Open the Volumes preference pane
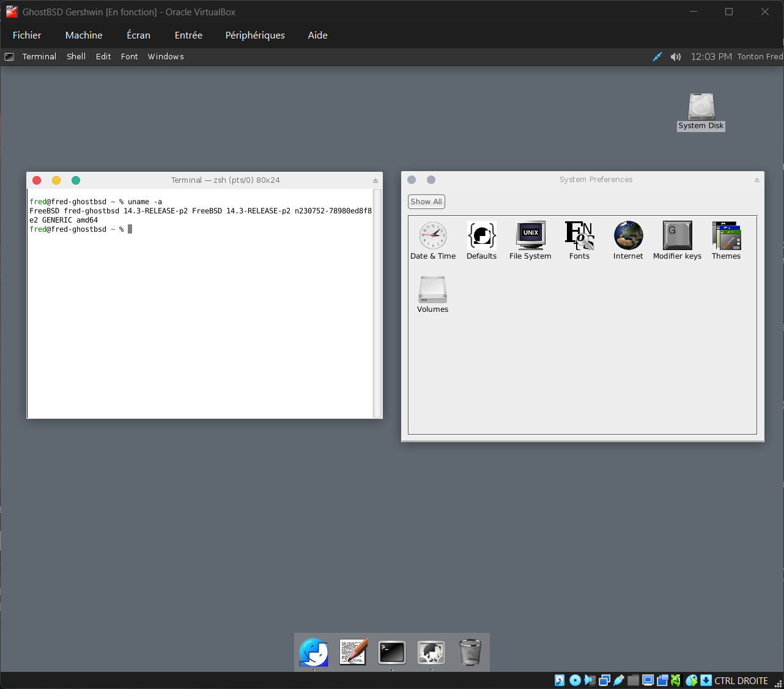 (x=432, y=290)
